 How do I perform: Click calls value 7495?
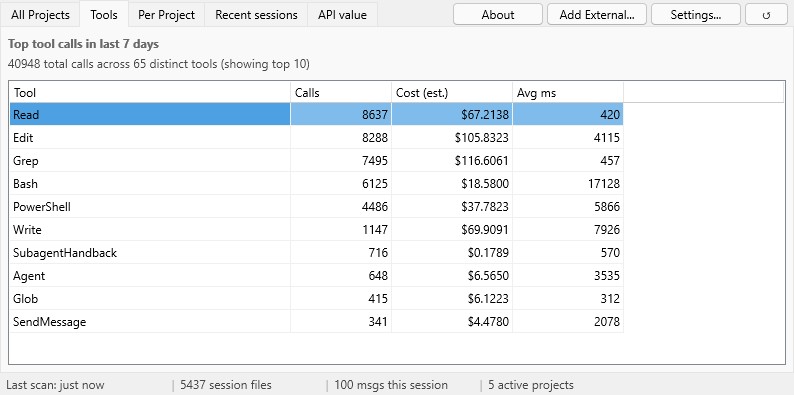pyautogui.click(x=375, y=161)
